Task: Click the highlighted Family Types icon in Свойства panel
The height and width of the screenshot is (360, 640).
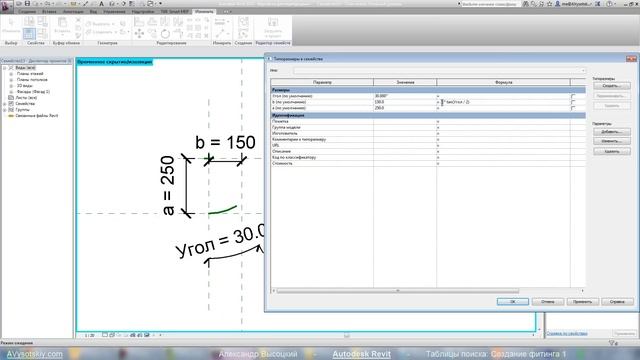Action: tap(29, 33)
